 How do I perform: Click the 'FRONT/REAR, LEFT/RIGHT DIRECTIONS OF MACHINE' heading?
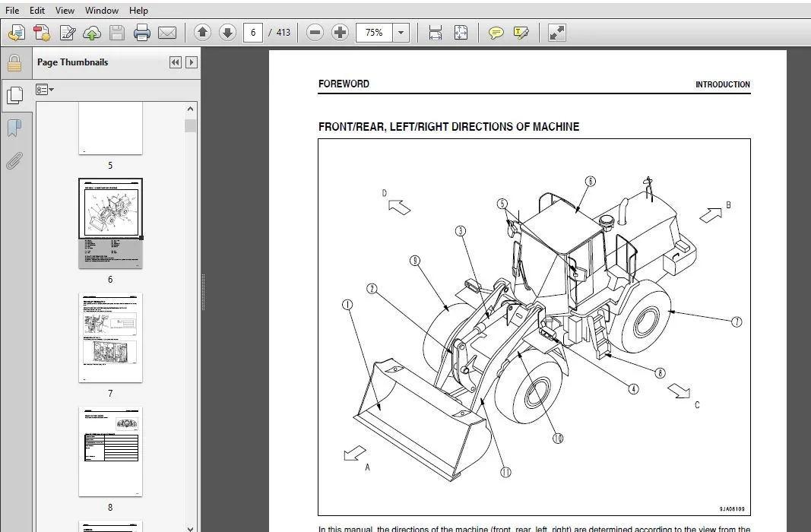click(x=448, y=127)
